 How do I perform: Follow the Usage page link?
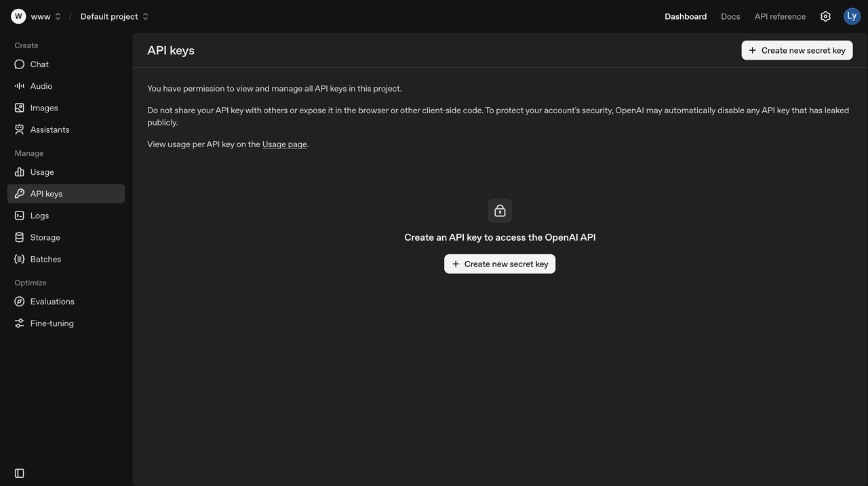(x=285, y=144)
